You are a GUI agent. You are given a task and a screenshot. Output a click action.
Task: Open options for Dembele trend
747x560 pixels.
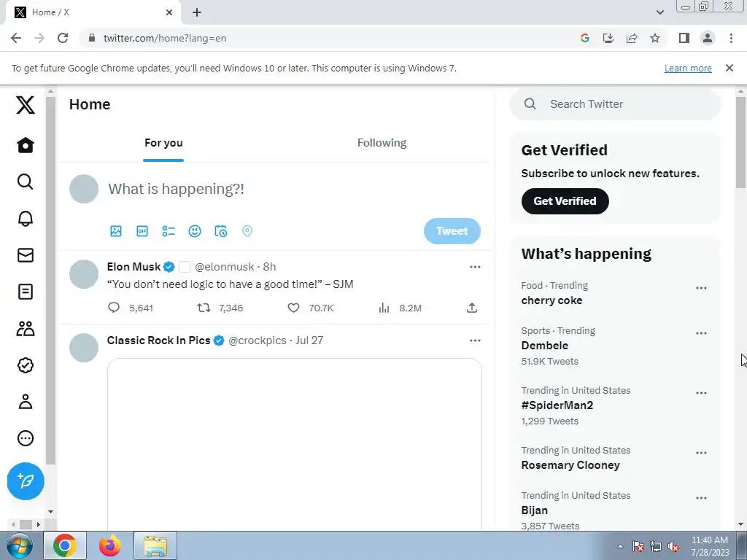click(x=701, y=333)
